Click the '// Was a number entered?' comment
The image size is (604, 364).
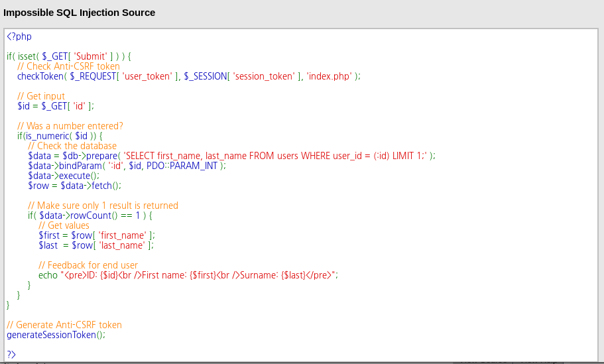point(70,127)
